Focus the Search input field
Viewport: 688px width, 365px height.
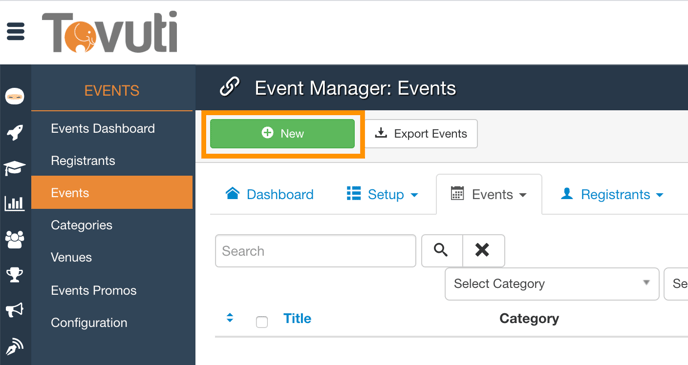(315, 250)
